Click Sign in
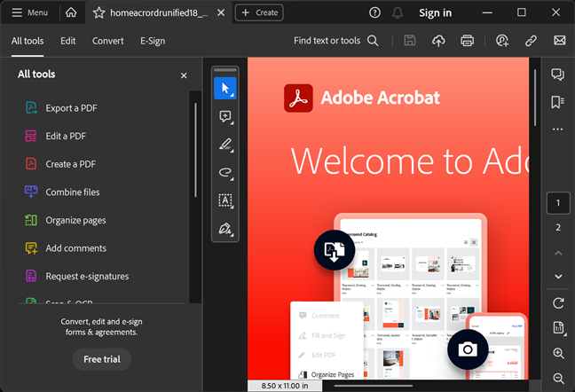575x392 pixels. click(436, 12)
